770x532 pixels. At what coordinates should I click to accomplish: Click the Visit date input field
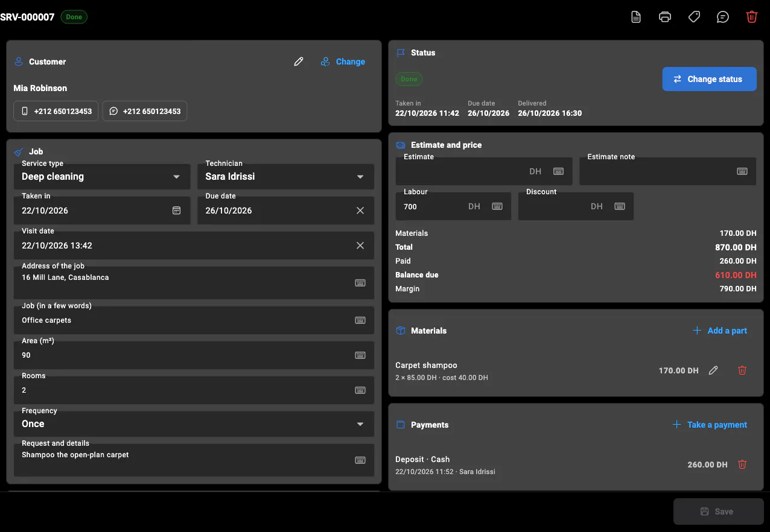coord(194,245)
